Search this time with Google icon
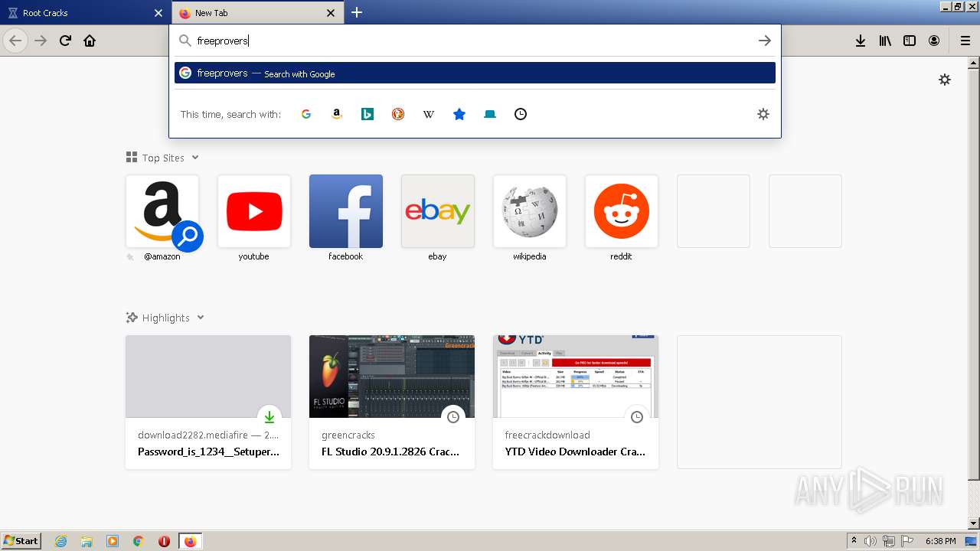This screenshot has height=551, width=980. 306,114
